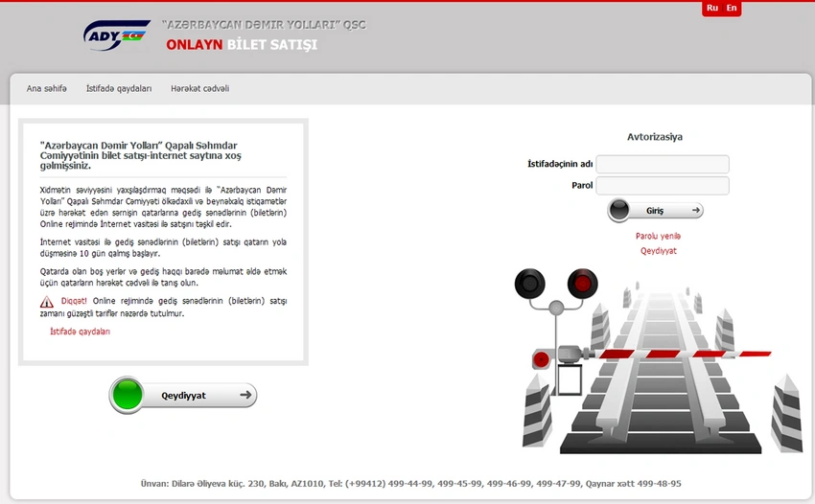Open red İstifadə qaydaları link in welcome box

coord(80,332)
